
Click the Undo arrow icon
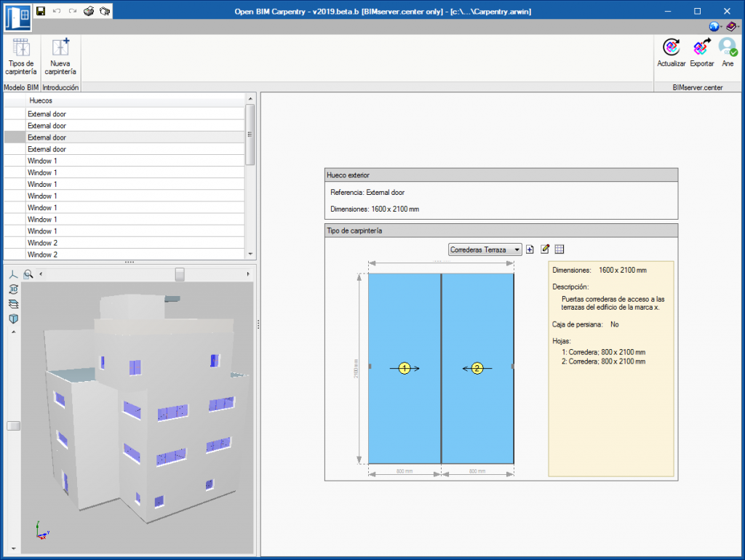coord(57,11)
